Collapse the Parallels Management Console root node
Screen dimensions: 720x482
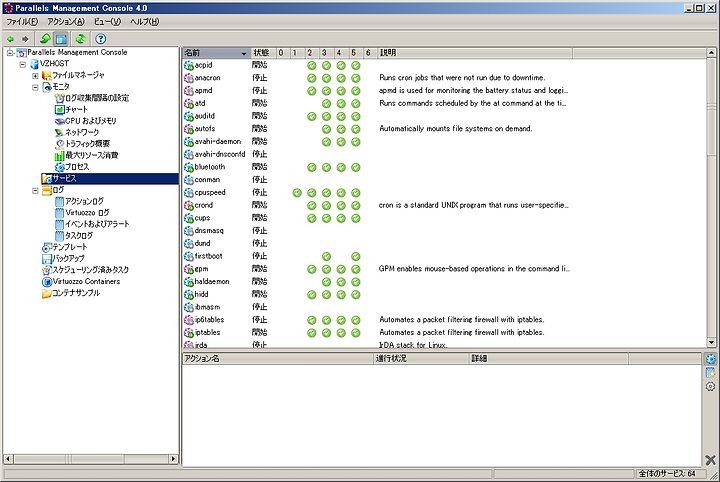[x=10, y=53]
